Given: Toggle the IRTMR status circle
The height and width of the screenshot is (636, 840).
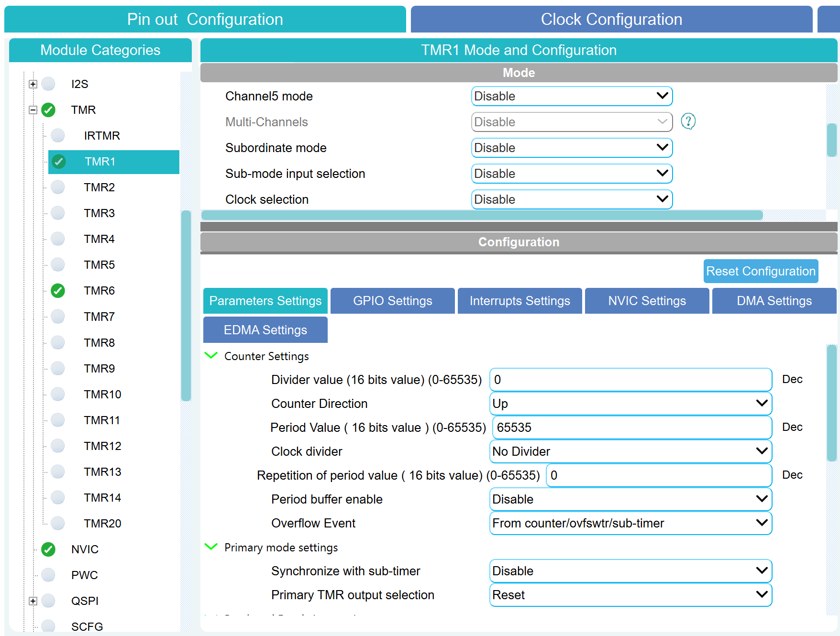Looking at the screenshot, I should pos(58,136).
